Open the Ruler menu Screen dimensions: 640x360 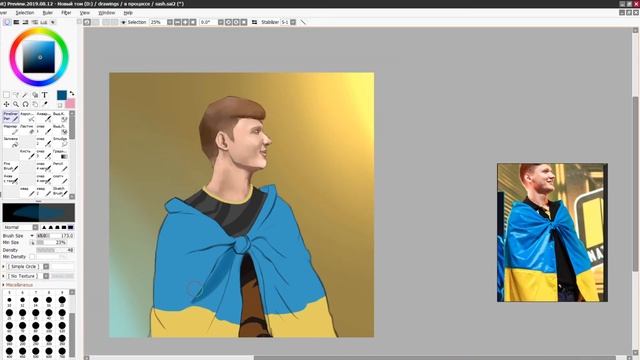click(48, 13)
